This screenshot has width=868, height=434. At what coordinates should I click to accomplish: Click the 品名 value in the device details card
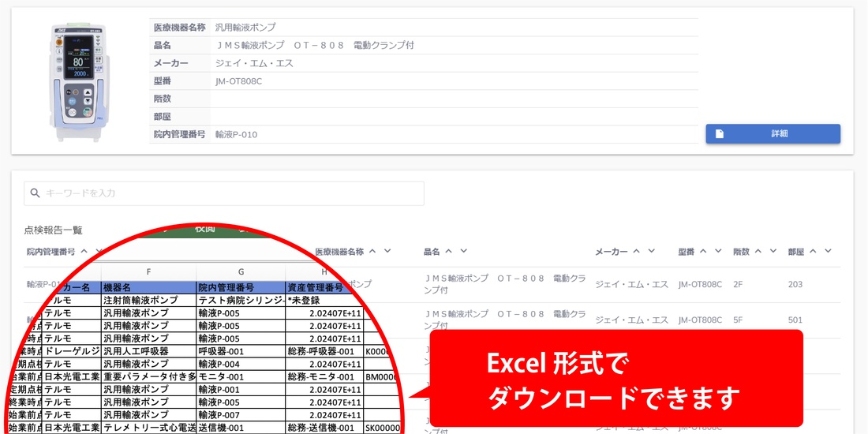(314, 46)
